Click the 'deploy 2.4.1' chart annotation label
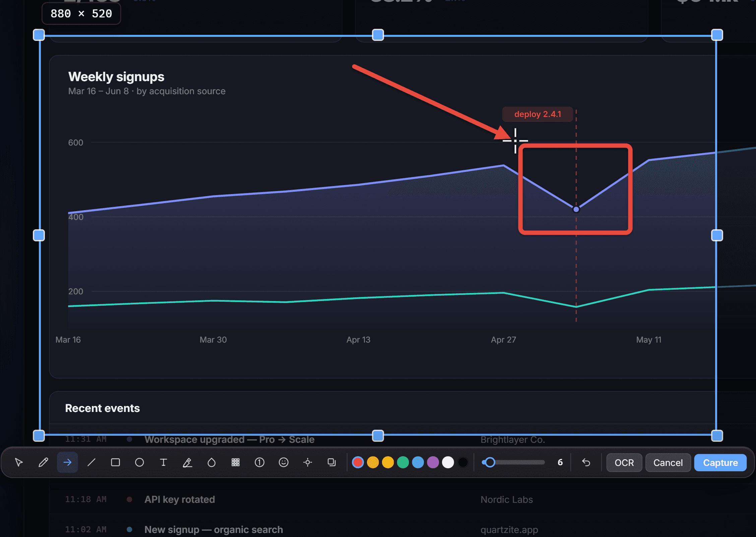Screen dimensions: 756x537 tap(538, 114)
